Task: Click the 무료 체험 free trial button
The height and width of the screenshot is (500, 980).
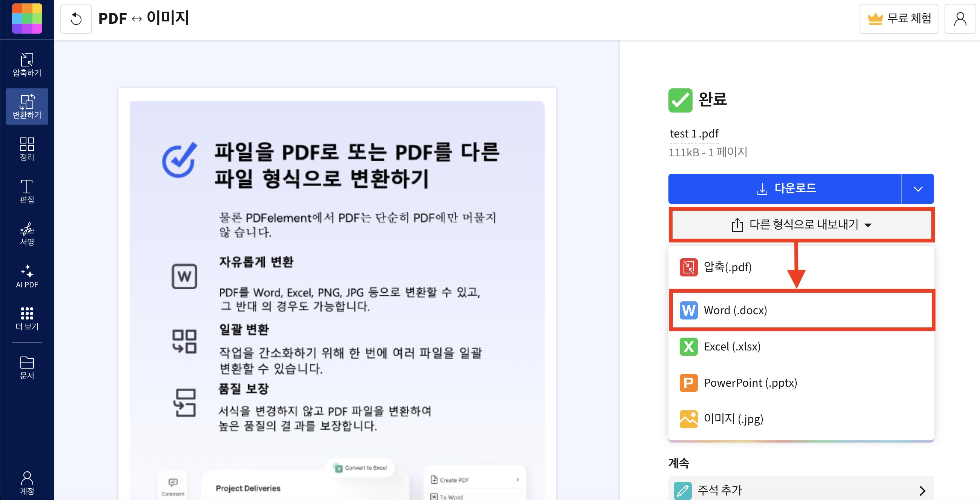Action: pyautogui.click(x=899, y=19)
